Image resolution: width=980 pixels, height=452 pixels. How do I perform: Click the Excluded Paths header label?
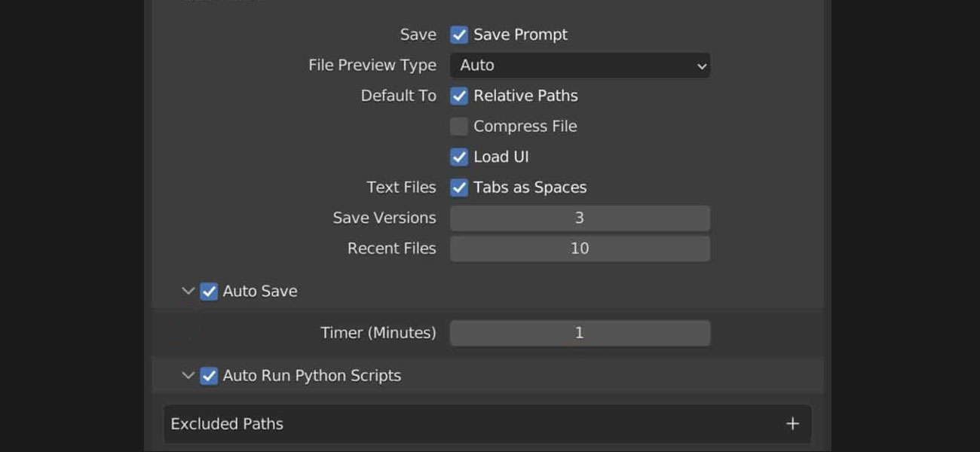coord(227,424)
